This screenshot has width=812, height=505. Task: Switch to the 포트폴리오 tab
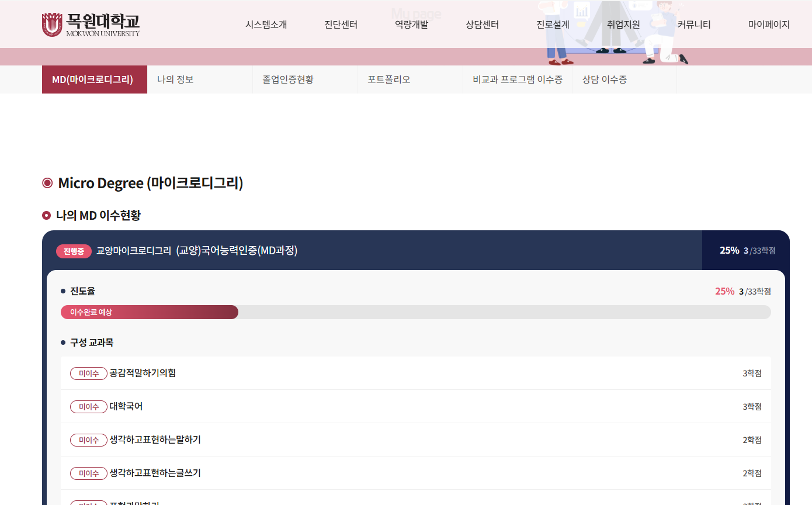(388, 79)
